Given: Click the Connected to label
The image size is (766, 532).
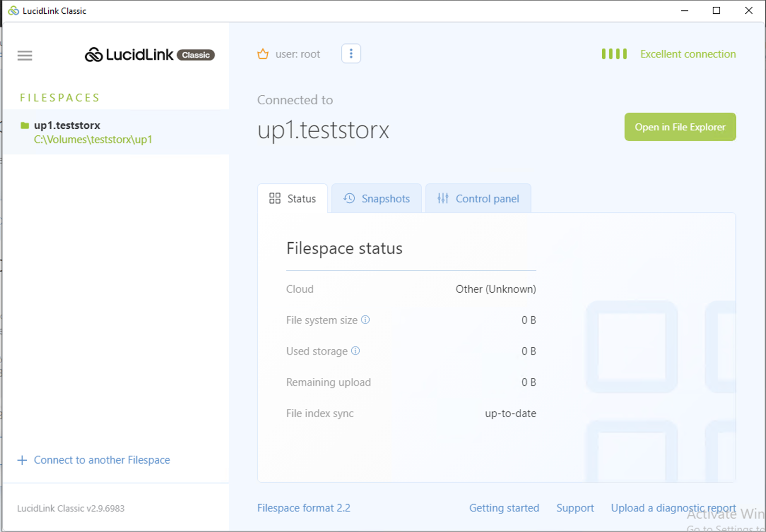Looking at the screenshot, I should [295, 100].
